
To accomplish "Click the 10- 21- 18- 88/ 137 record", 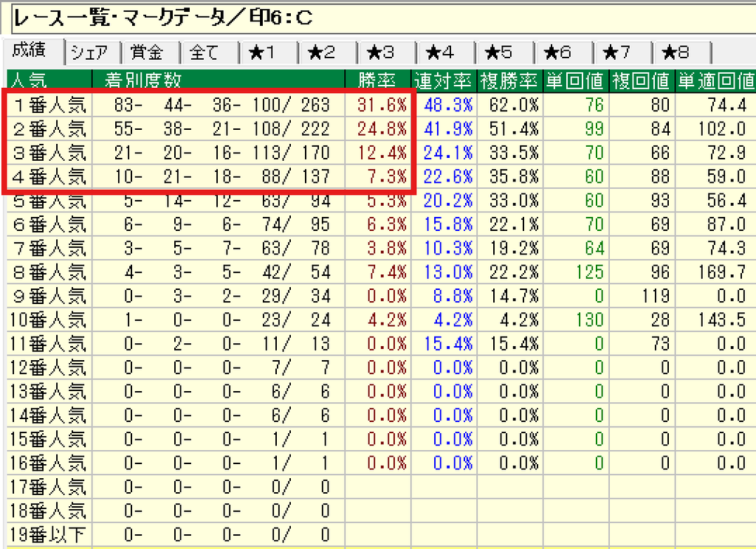I will [219, 176].
